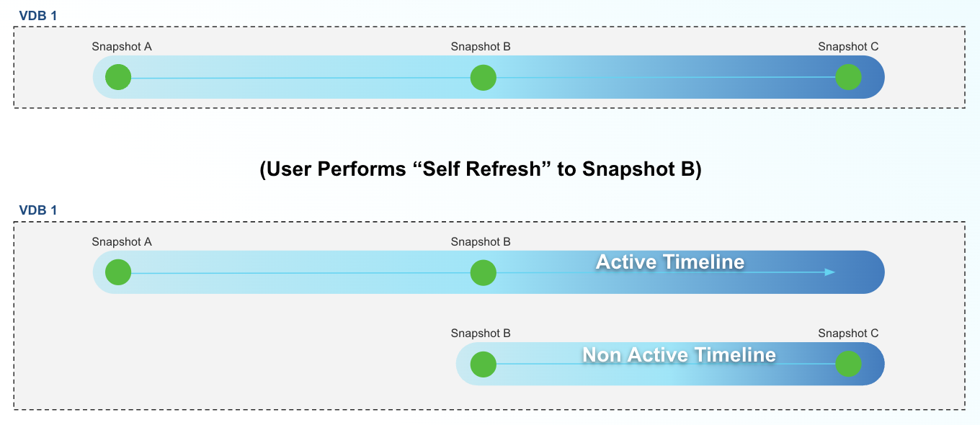This screenshot has height=425, width=980.
Task: Click the "Self Refresh" to Snapshot B heading
Action: pos(480,170)
